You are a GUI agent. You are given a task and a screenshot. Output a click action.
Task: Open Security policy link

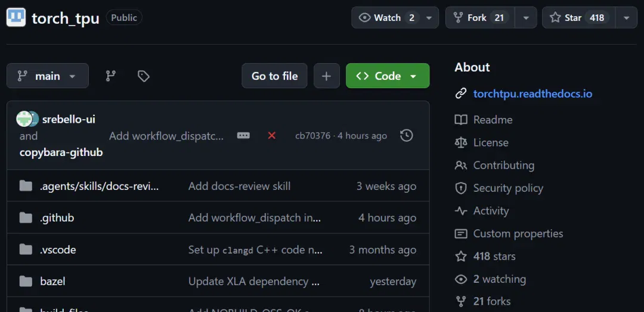pos(508,188)
